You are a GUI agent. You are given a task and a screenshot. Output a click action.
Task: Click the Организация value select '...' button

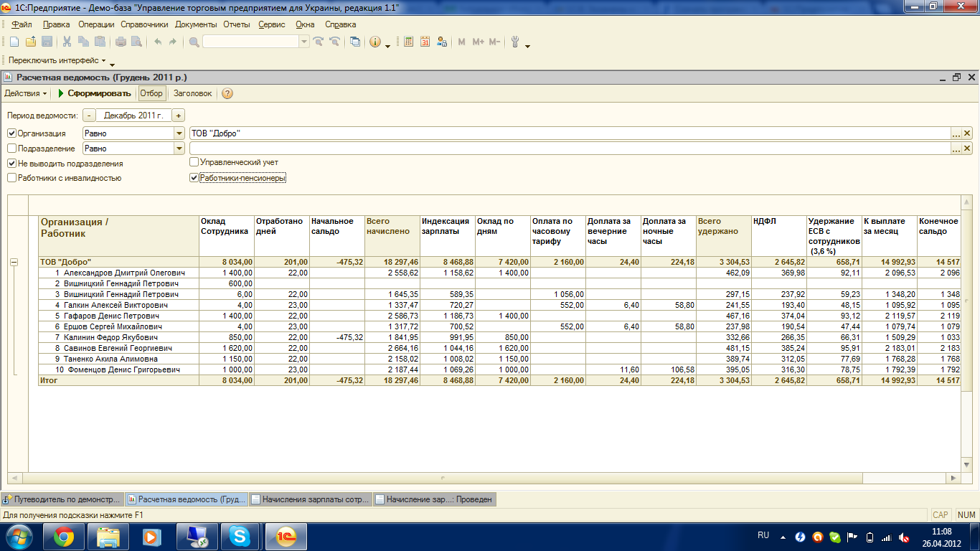[956, 133]
